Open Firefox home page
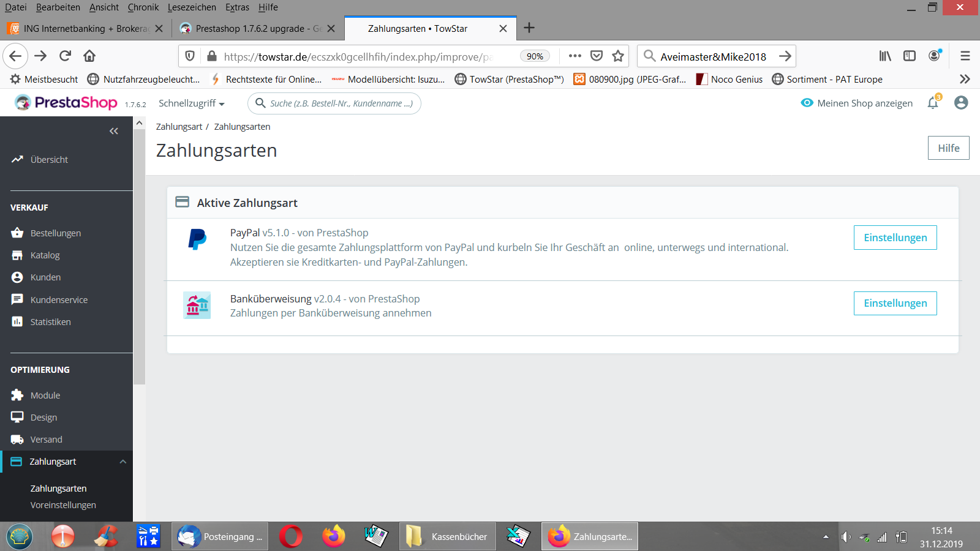The image size is (980, 551). click(89, 56)
